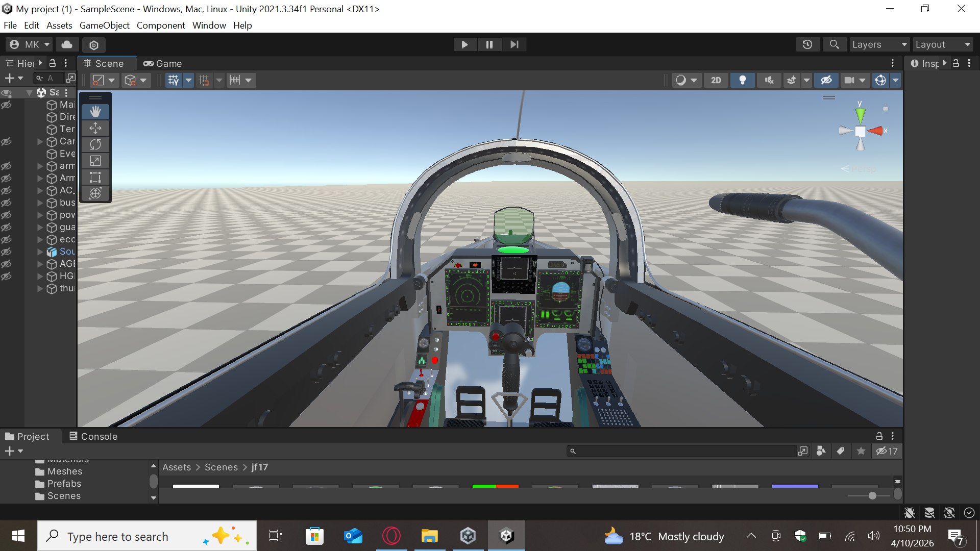This screenshot has height=551, width=980.
Task: Click Scenes in the breadcrumb path
Action: (x=221, y=467)
